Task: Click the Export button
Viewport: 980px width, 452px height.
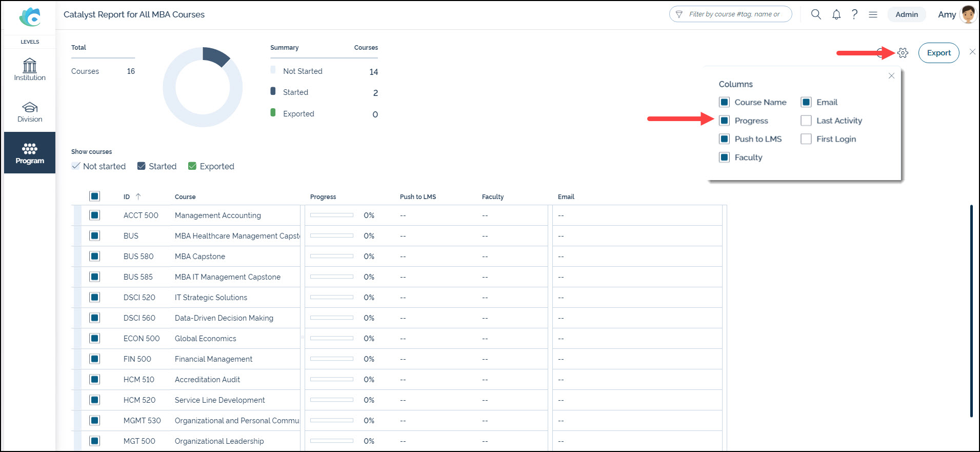Action: [x=938, y=53]
